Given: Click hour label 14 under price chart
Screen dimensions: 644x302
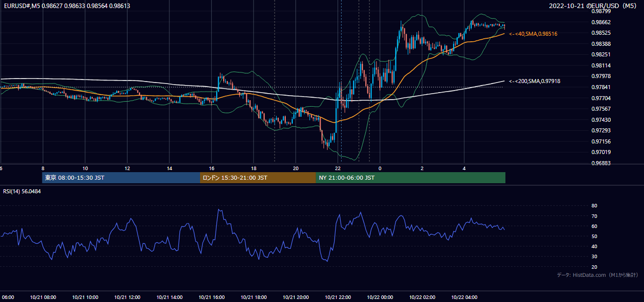Looking at the screenshot, I should point(169,169).
